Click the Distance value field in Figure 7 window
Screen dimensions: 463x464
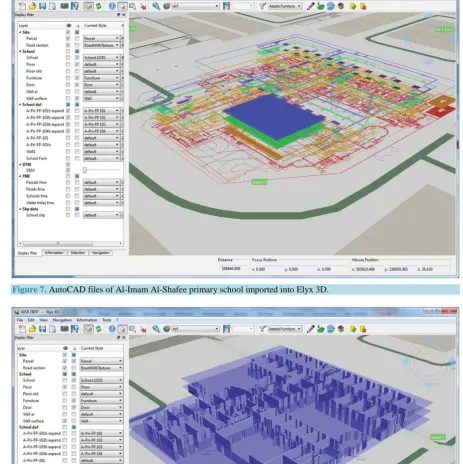click(x=231, y=269)
